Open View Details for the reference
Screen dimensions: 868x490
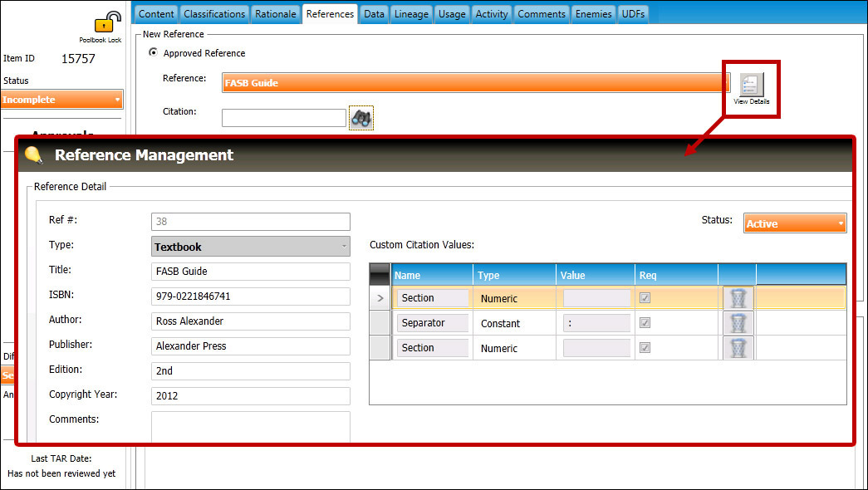pos(751,86)
